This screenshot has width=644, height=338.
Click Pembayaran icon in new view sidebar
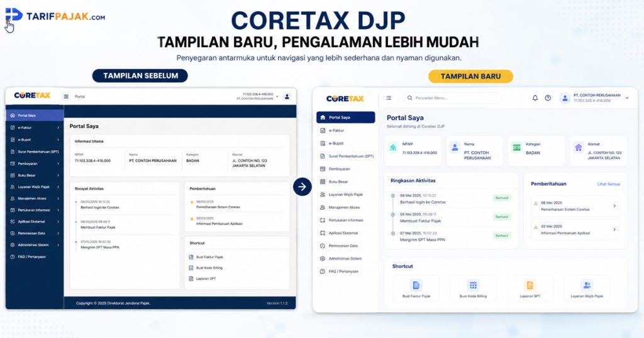tap(323, 169)
